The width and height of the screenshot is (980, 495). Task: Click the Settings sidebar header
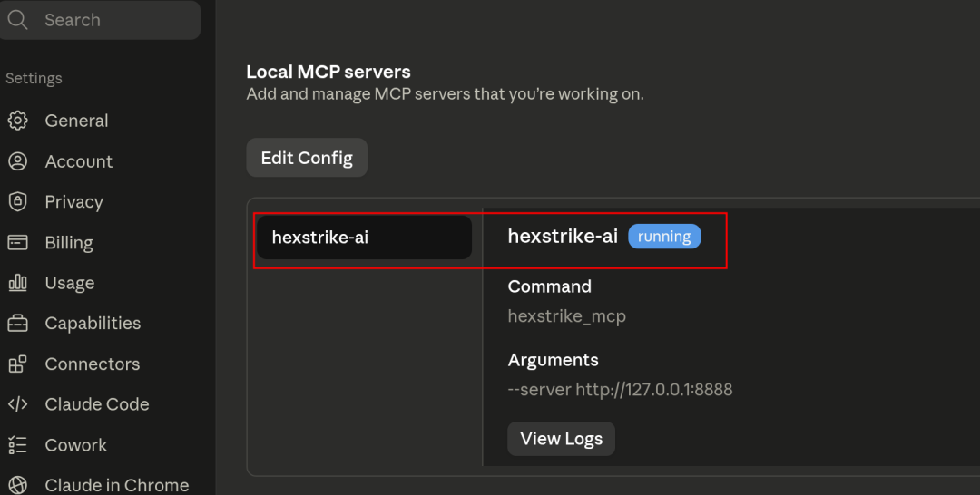[34, 79]
